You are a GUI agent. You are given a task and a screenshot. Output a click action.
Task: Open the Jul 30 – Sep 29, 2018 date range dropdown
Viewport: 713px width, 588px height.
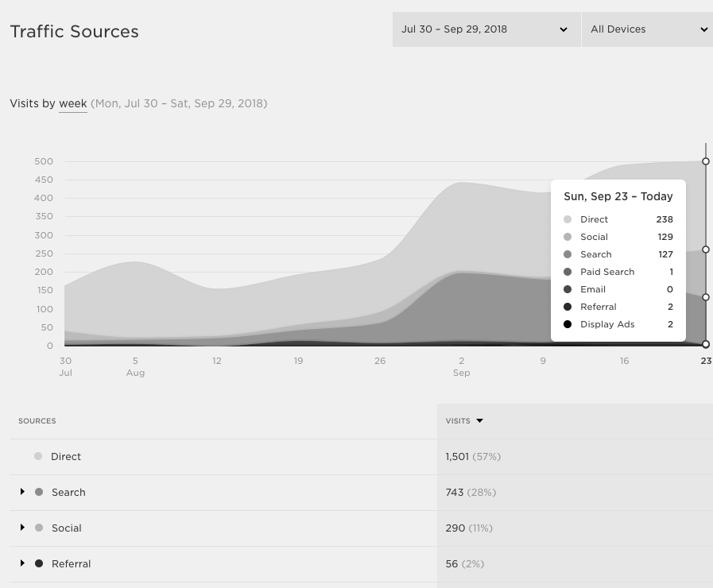point(486,29)
